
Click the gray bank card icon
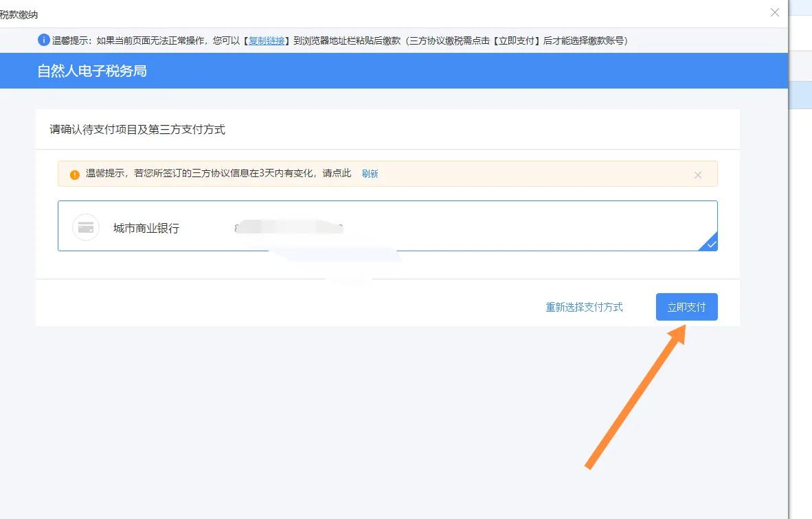(x=85, y=227)
